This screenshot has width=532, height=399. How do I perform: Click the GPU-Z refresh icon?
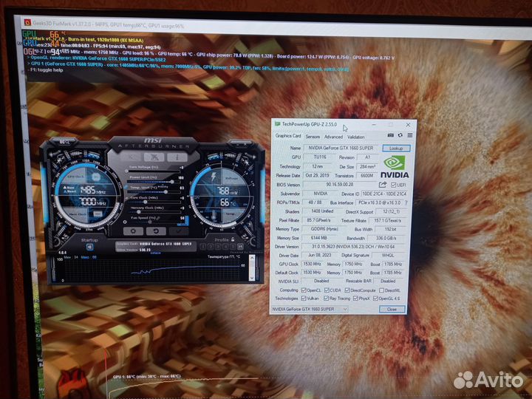pos(400,135)
